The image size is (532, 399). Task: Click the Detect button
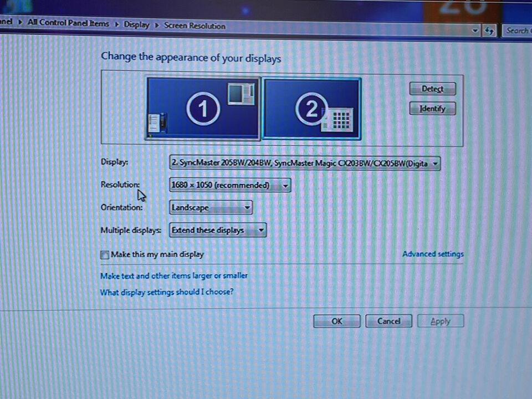click(x=432, y=89)
